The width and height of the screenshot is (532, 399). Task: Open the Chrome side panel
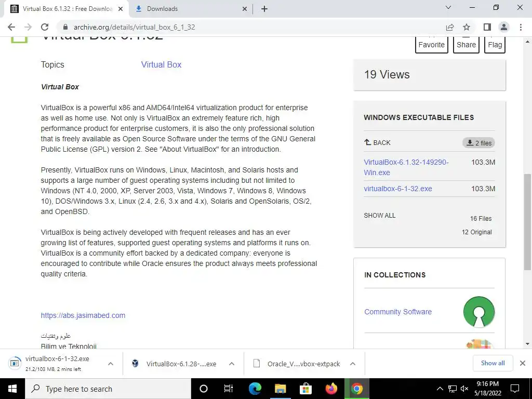point(487,27)
